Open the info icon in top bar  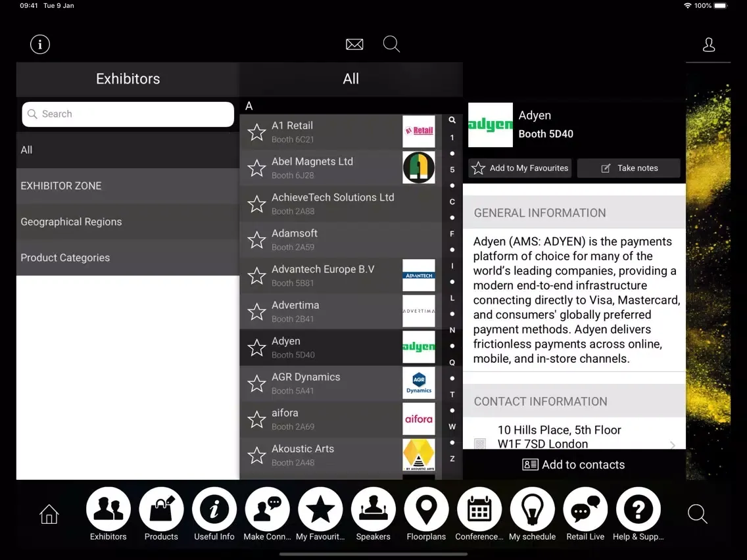click(x=40, y=44)
